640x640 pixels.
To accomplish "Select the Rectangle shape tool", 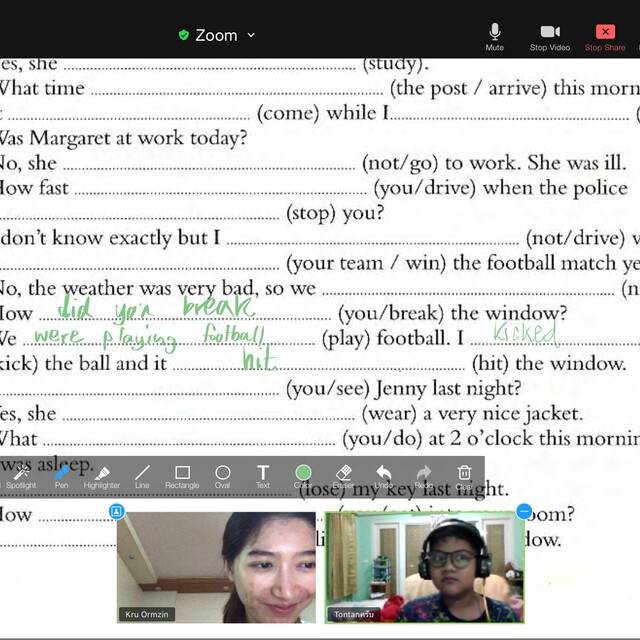I will pyautogui.click(x=182, y=477).
